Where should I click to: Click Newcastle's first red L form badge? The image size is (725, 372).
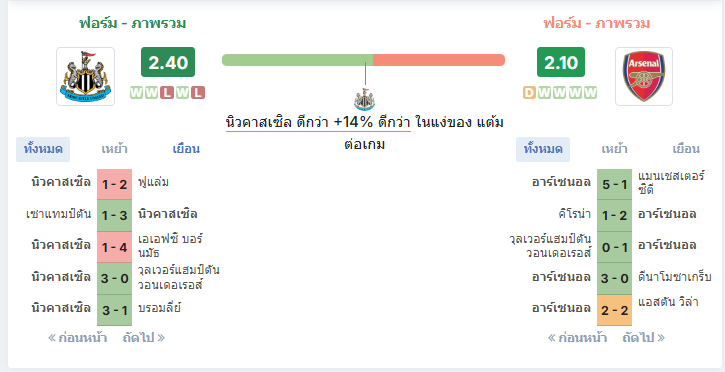(x=167, y=93)
